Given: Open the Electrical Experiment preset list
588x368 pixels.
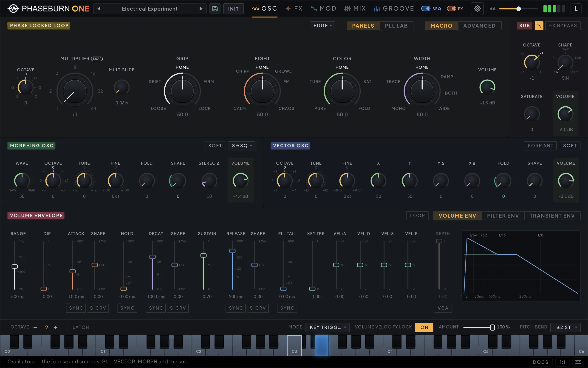Looking at the screenshot, I should [150, 9].
